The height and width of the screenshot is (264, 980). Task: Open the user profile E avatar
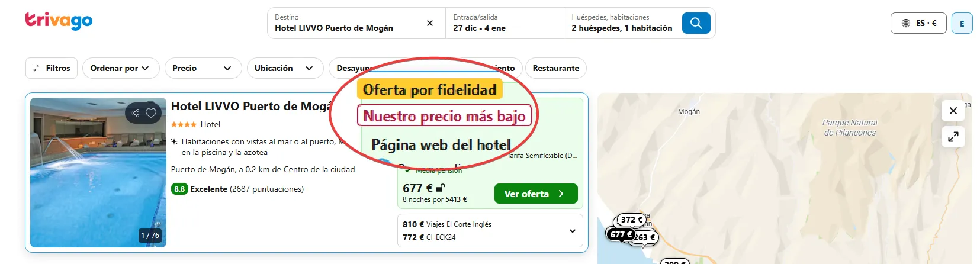[962, 23]
